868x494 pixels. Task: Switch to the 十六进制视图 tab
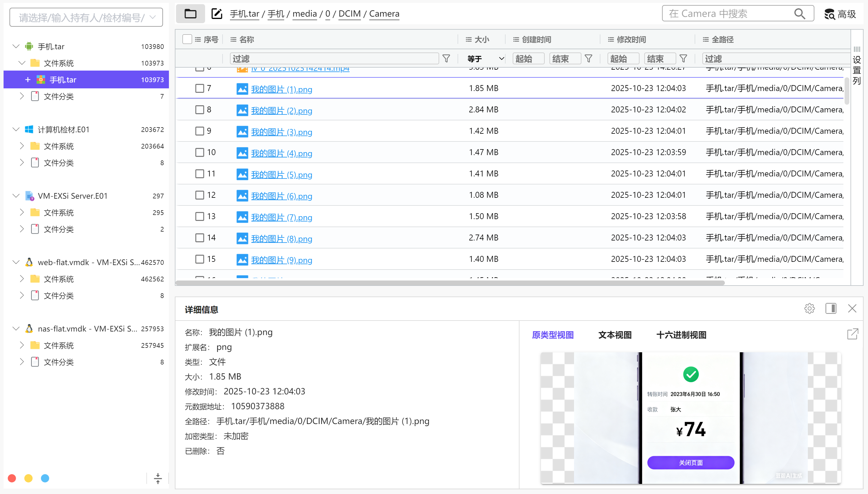coord(681,335)
